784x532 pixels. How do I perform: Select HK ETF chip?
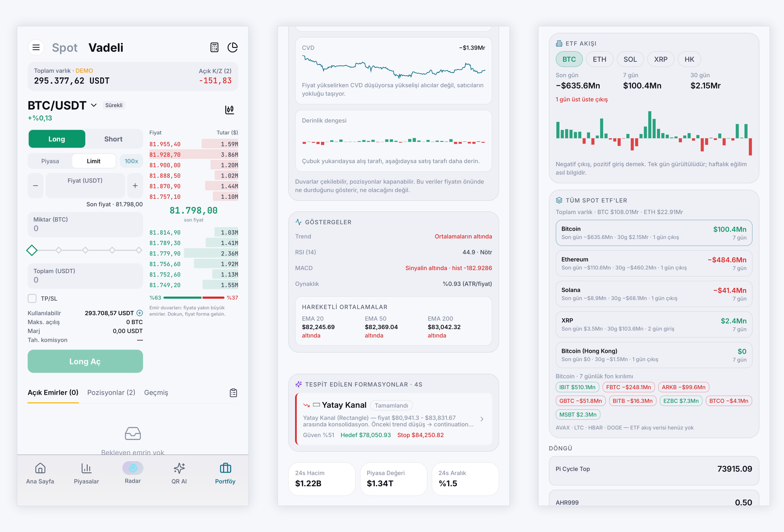click(689, 59)
